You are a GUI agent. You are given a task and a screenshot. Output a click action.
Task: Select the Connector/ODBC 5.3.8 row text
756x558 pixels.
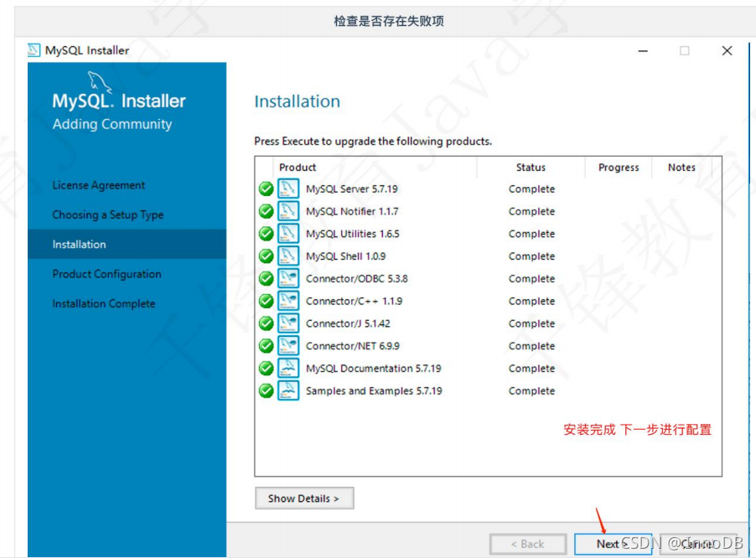[x=357, y=278]
